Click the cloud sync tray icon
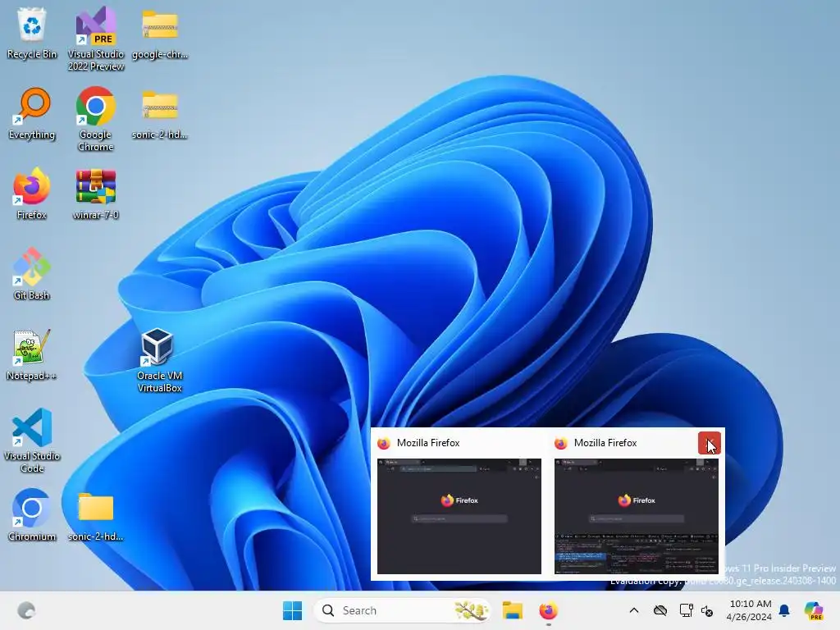Screen dimensions: 840x630 pos(660,610)
